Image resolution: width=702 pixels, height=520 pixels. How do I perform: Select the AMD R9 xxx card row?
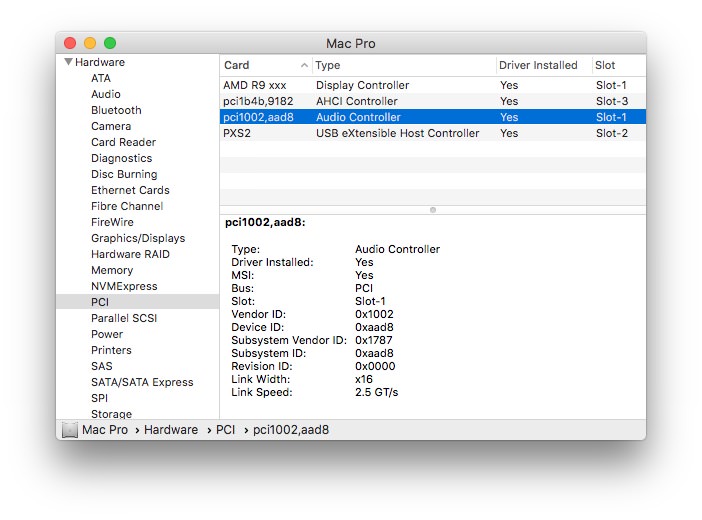click(x=432, y=85)
